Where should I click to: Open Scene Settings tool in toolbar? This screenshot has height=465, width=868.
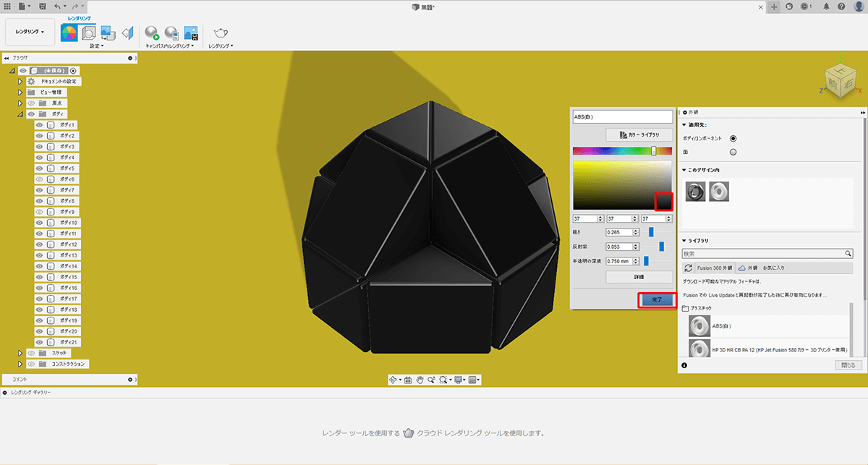[89, 33]
